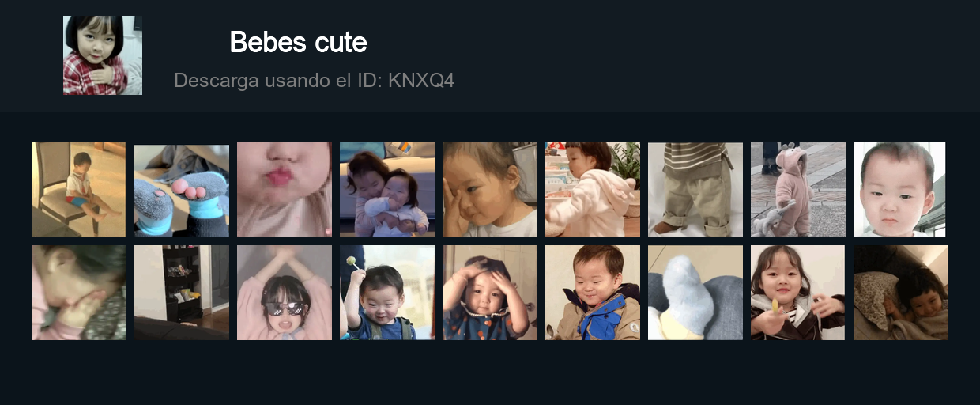The width and height of the screenshot is (980, 405).
Task: Choose the pouting baby face sticker
Action: 899,190
